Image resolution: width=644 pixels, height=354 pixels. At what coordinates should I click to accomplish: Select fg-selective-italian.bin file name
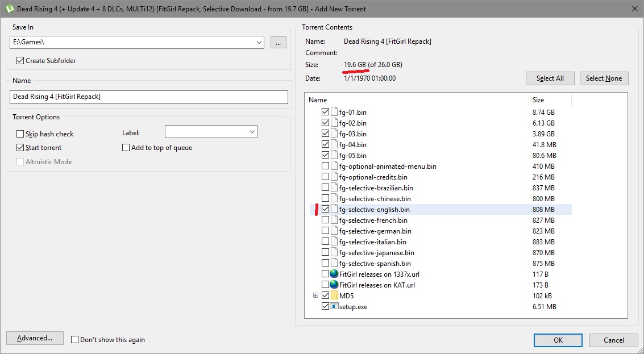pos(372,242)
